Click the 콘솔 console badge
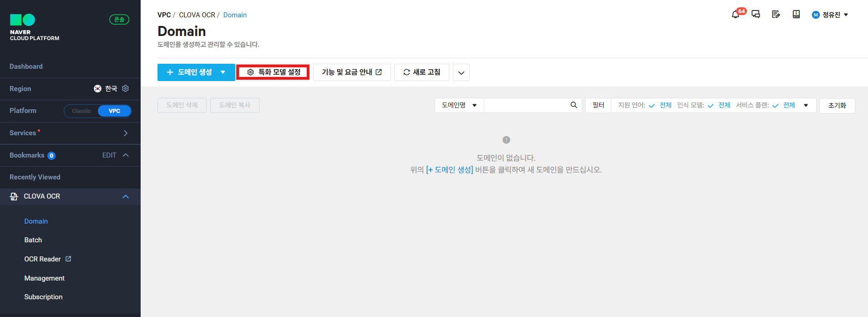Image resolution: width=868 pixels, height=317 pixels. (x=119, y=20)
